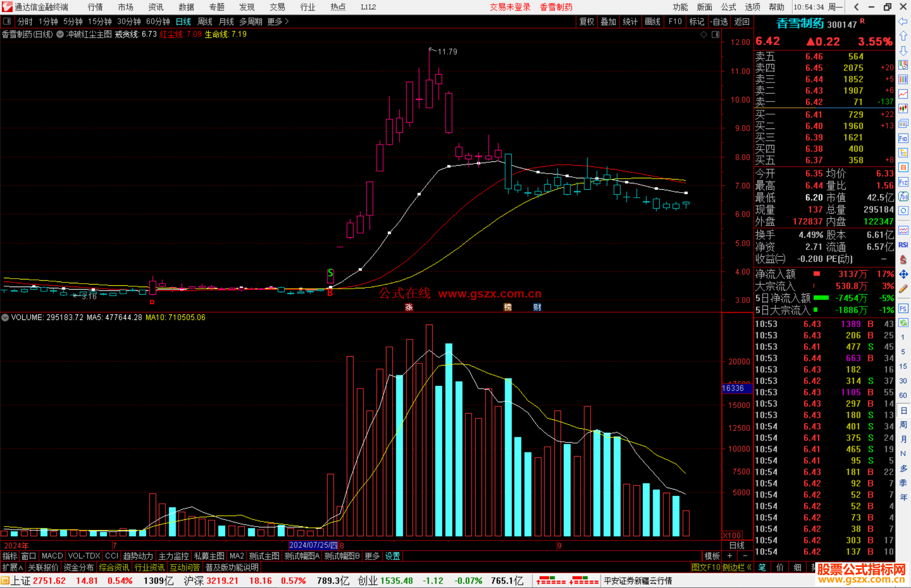911x588 pixels.
Task: Open the 日线 period selector below chart
Action: (x=737, y=545)
